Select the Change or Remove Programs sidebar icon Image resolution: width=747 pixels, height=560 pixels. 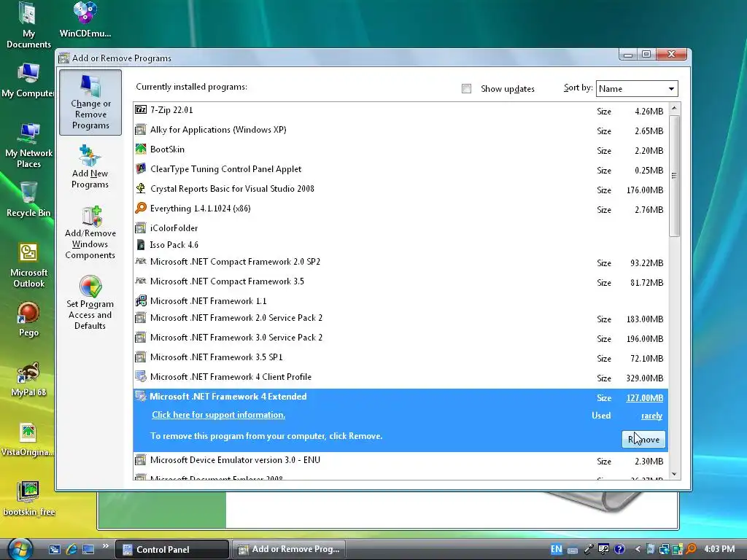(x=90, y=102)
